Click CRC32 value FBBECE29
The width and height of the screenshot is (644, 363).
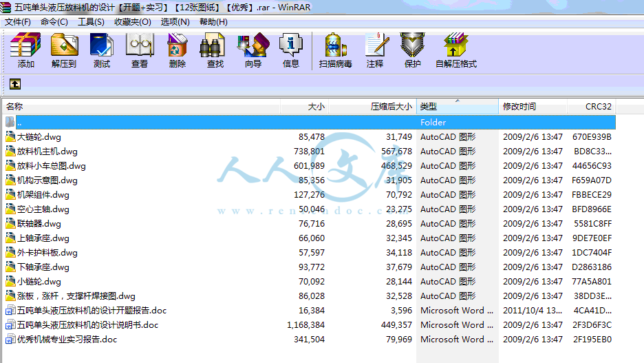pyautogui.click(x=592, y=194)
